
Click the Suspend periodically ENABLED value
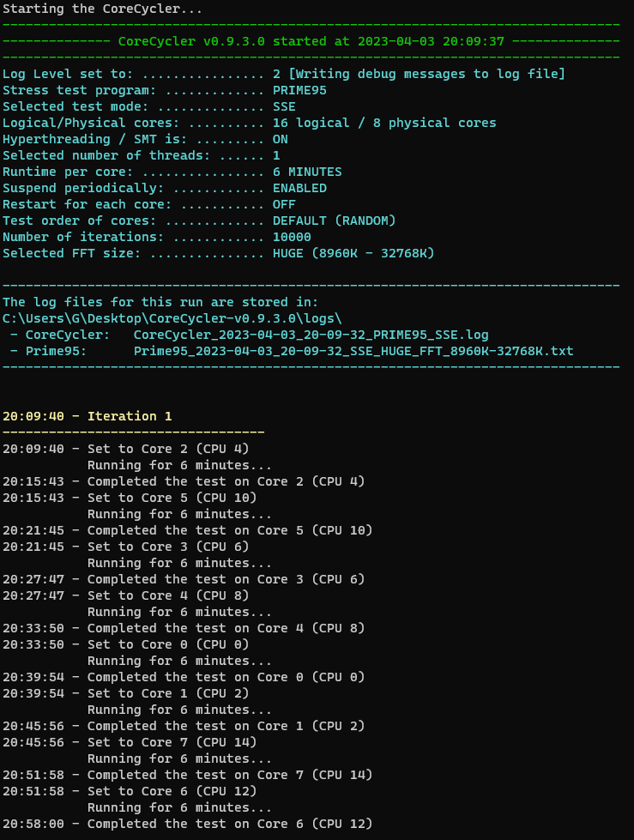(x=299, y=188)
